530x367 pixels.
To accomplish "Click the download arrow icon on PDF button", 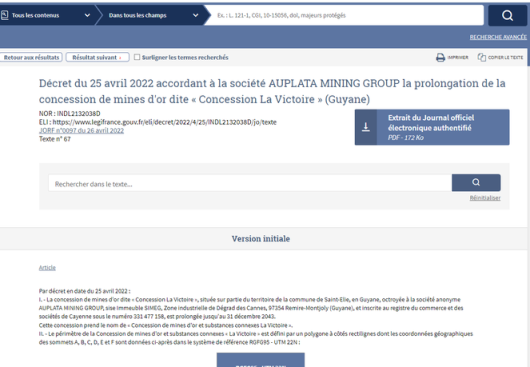I will [366, 127].
